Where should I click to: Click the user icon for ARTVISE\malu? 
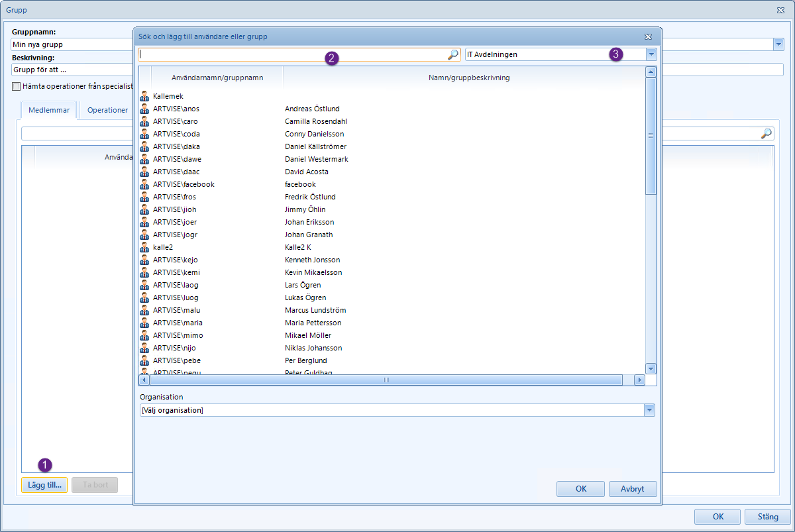click(144, 311)
